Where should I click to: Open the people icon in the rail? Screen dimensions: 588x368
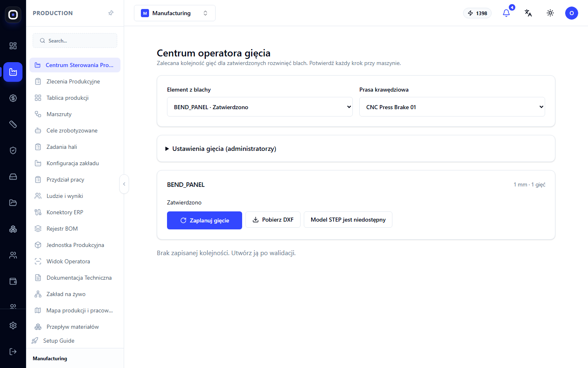(13, 255)
